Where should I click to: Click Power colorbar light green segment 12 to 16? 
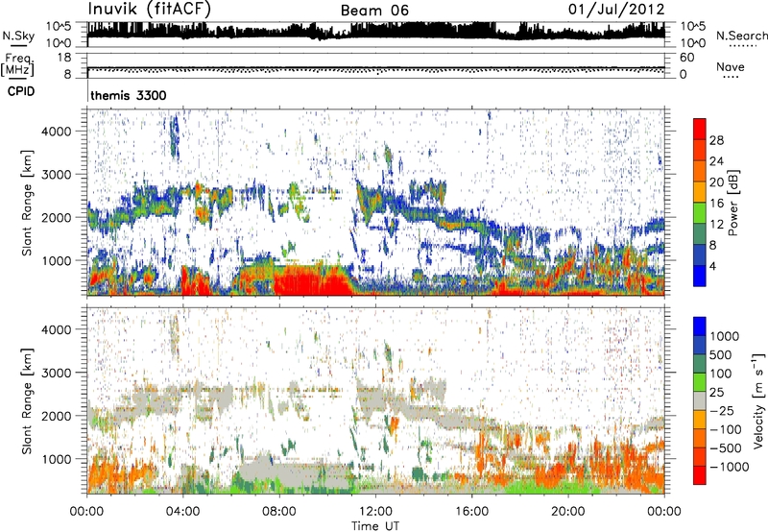point(700,213)
